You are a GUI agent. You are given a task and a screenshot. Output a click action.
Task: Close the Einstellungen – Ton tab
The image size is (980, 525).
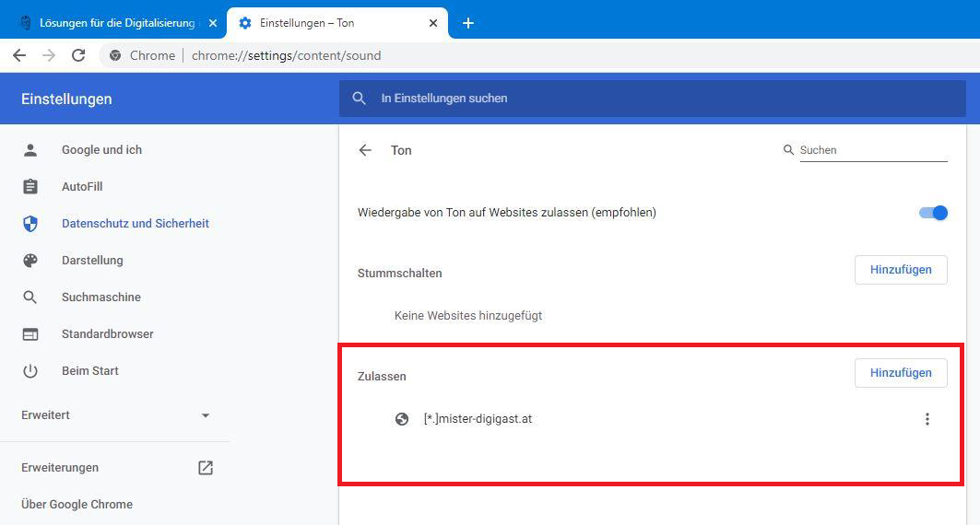coord(433,23)
